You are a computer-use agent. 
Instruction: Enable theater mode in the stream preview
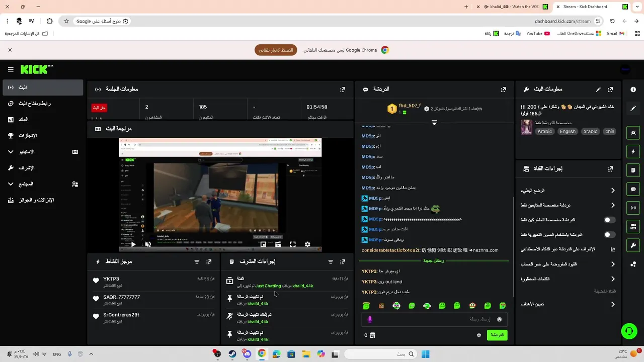278,244
